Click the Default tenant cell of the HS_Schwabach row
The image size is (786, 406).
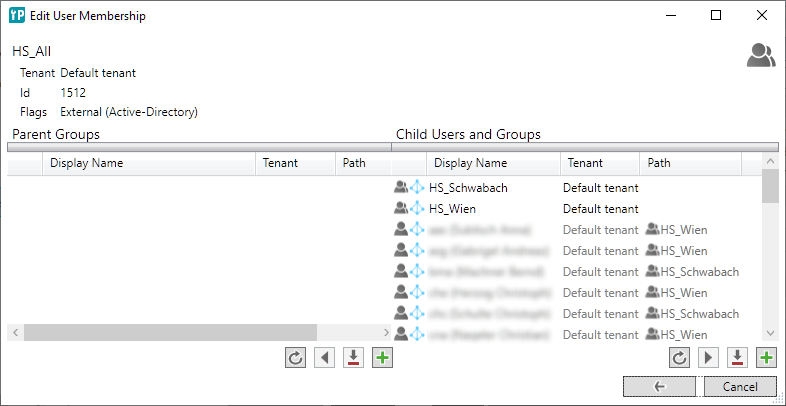pos(601,188)
